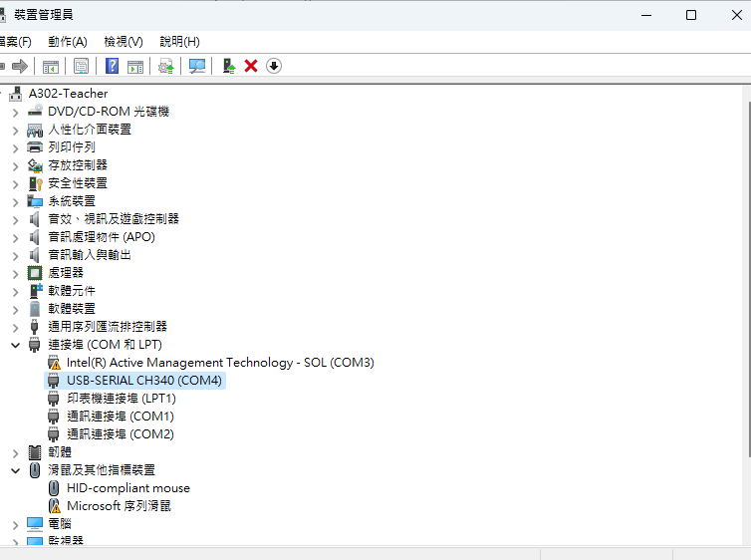Click the update driver toolbar icon

[166, 66]
